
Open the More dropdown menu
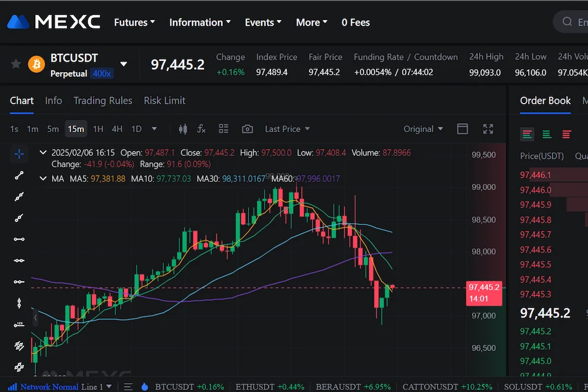click(x=311, y=23)
